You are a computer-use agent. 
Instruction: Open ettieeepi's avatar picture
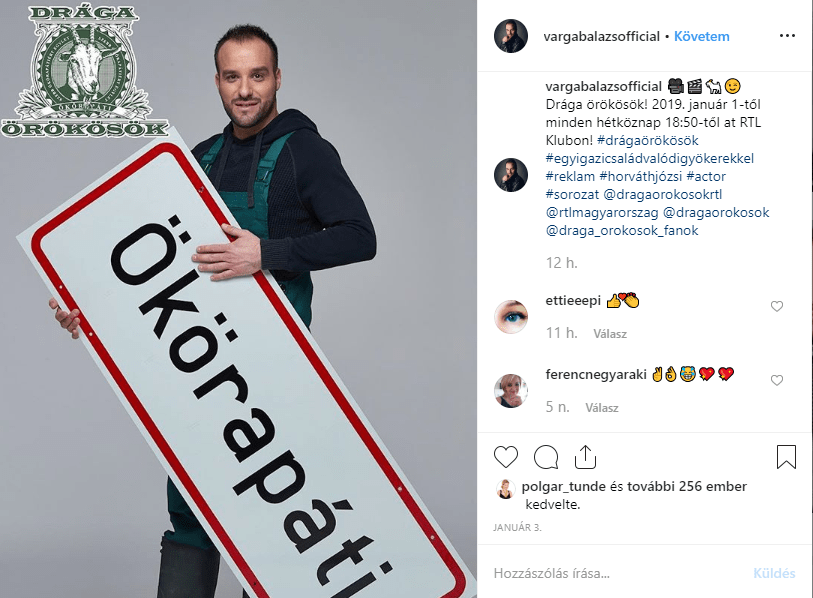(x=511, y=316)
